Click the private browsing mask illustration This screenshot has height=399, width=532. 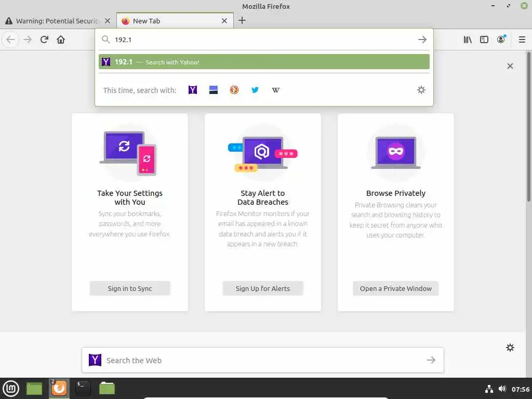pos(395,153)
